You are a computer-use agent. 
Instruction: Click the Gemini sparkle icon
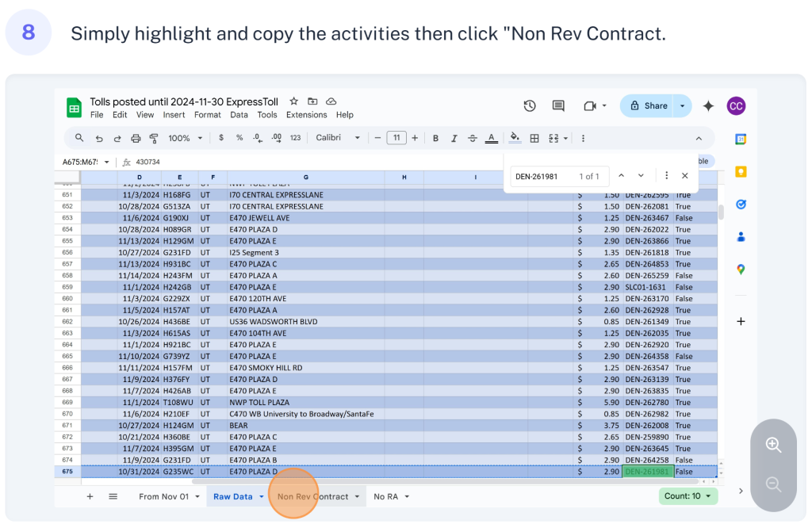708,106
